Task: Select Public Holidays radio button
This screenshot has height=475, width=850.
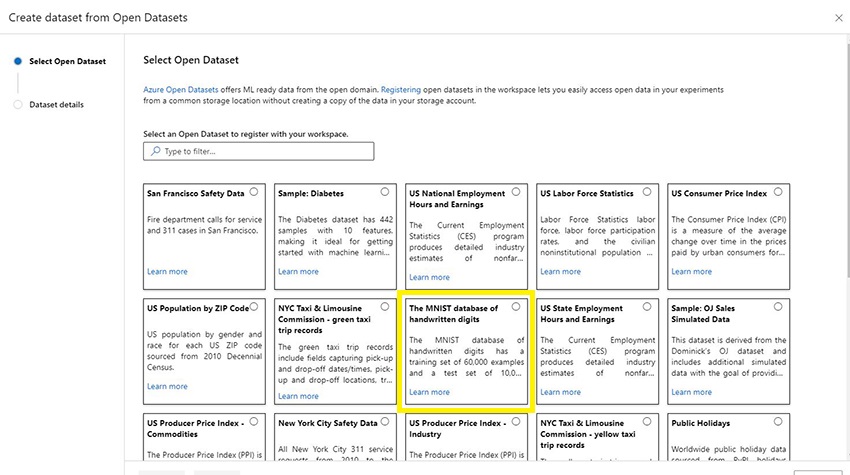Action: point(778,422)
